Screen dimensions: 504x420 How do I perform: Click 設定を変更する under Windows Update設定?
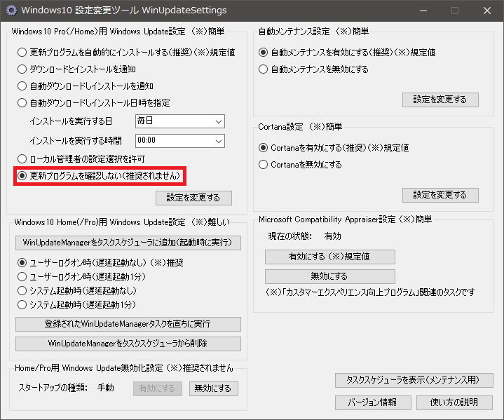(193, 198)
